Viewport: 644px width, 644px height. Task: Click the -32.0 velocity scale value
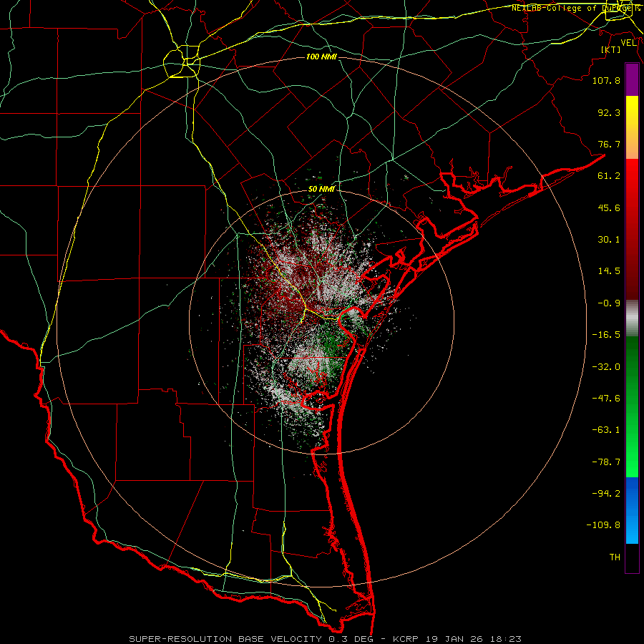[x=606, y=367]
